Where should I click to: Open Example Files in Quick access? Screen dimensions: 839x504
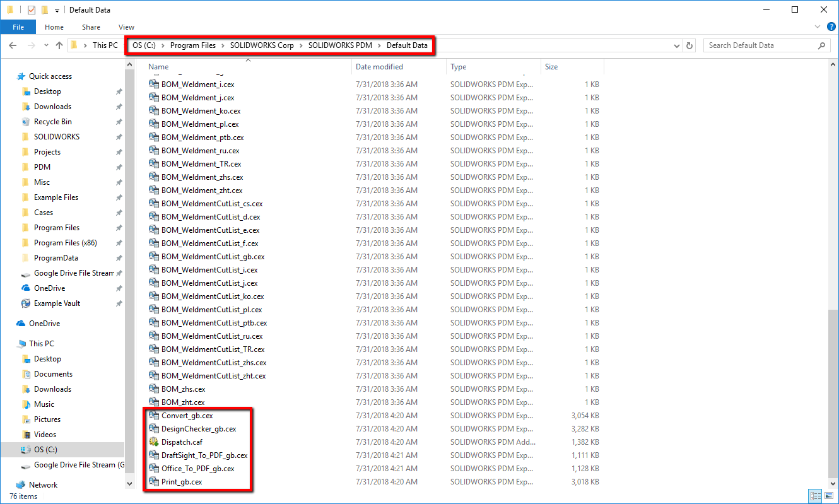click(56, 197)
